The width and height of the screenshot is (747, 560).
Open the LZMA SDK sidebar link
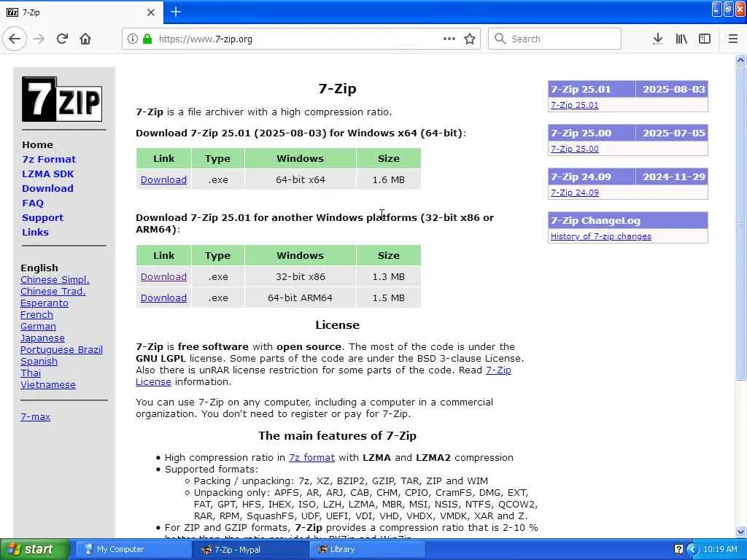pyautogui.click(x=47, y=174)
